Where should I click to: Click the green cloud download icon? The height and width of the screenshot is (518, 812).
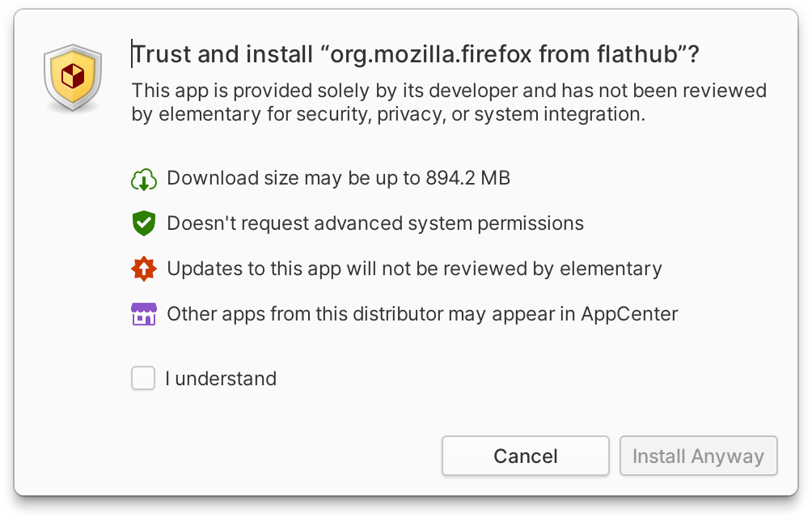143,179
